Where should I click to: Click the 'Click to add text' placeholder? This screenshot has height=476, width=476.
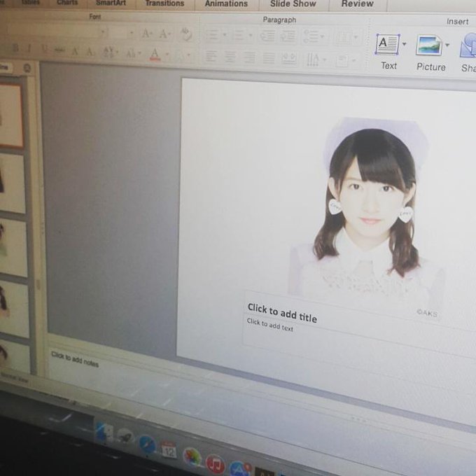[270, 325]
